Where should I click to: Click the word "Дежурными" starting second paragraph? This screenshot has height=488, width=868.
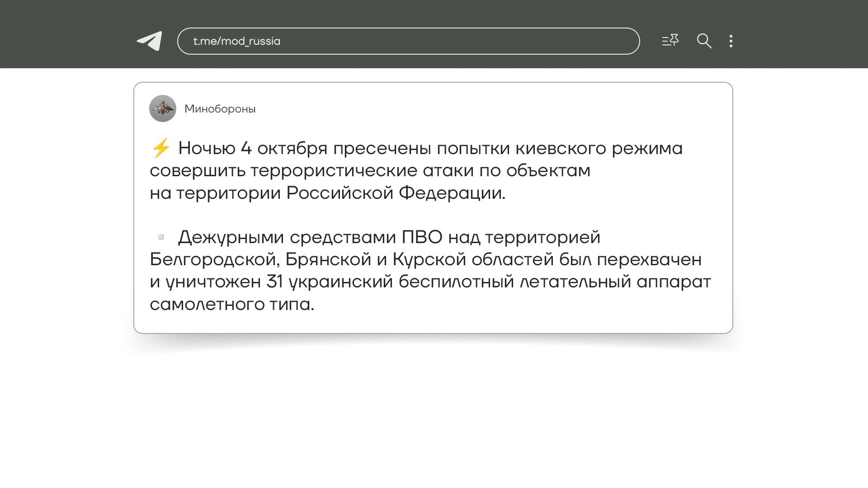[231, 237]
